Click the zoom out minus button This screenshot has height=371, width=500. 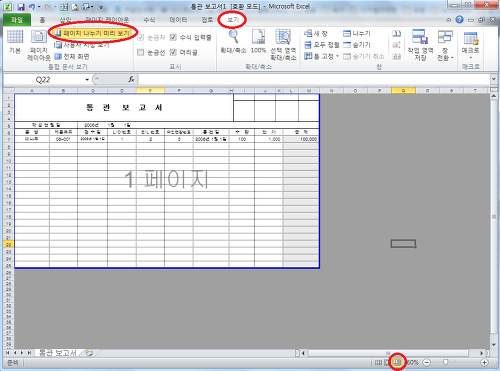(x=426, y=362)
